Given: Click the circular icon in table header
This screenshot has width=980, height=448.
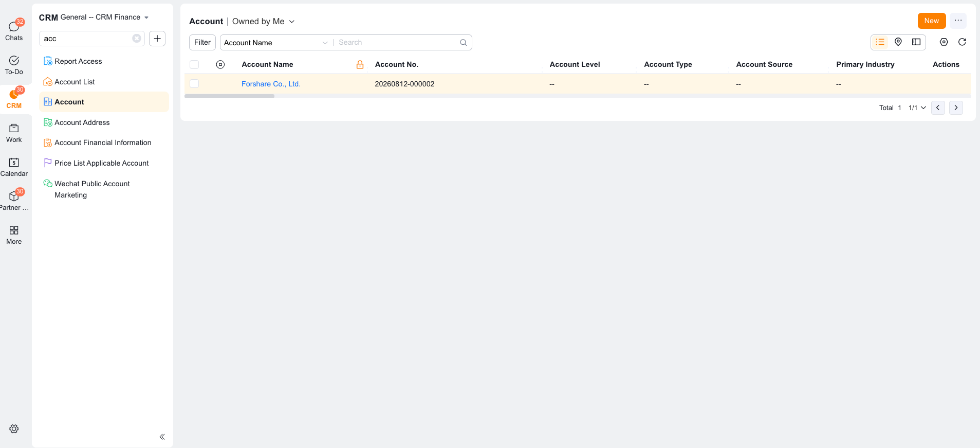Looking at the screenshot, I should coord(220,64).
